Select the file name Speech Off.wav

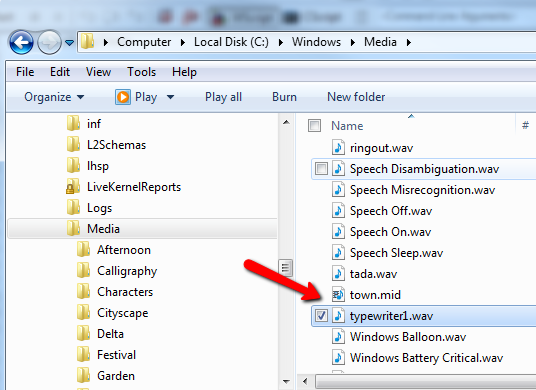[x=391, y=211]
